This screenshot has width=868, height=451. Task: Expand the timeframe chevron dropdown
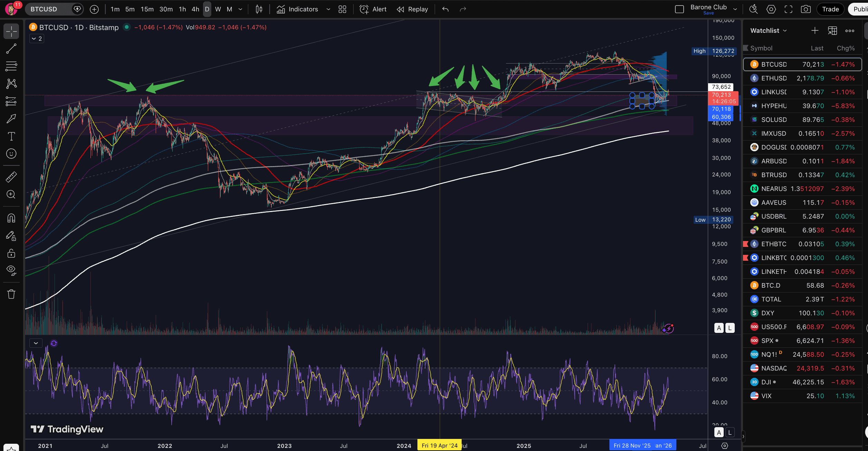(240, 9)
